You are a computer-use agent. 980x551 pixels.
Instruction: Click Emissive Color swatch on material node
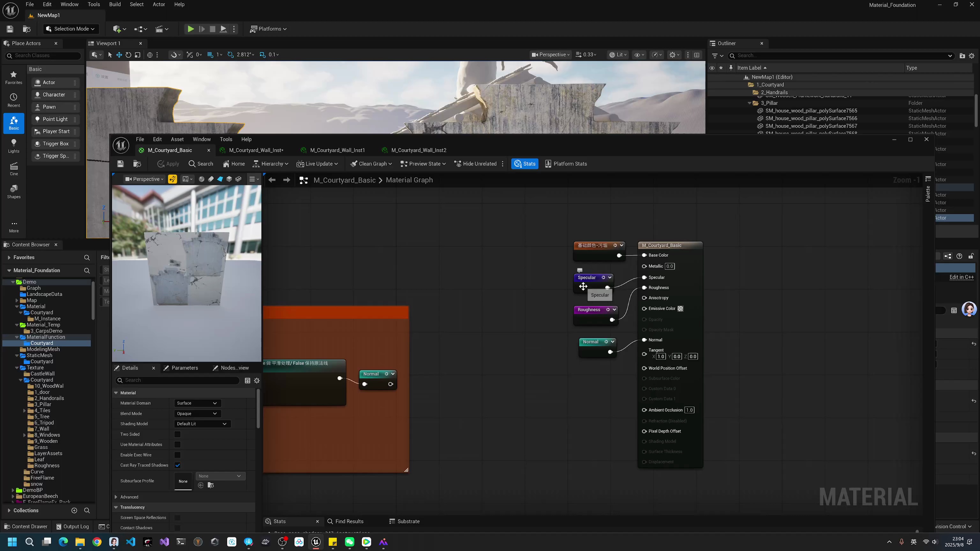pyautogui.click(x=680, y=309)
